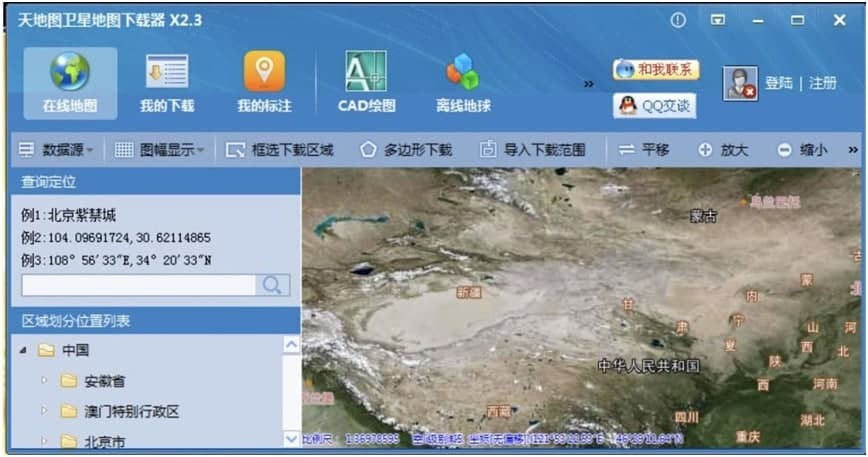Click example text 例1:北京紫禁城

69,215
